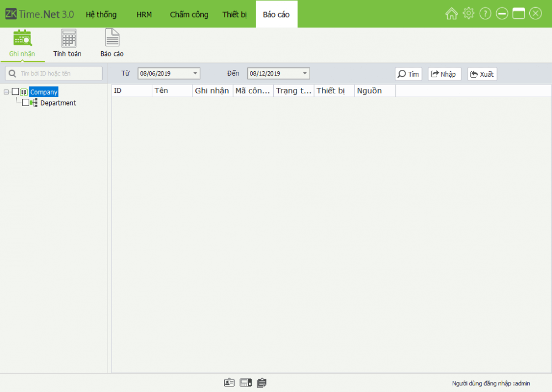The height and width of the screenshot is (392, 552).
Task: Click the ID card icon in status bar
Action: [229, 383]
